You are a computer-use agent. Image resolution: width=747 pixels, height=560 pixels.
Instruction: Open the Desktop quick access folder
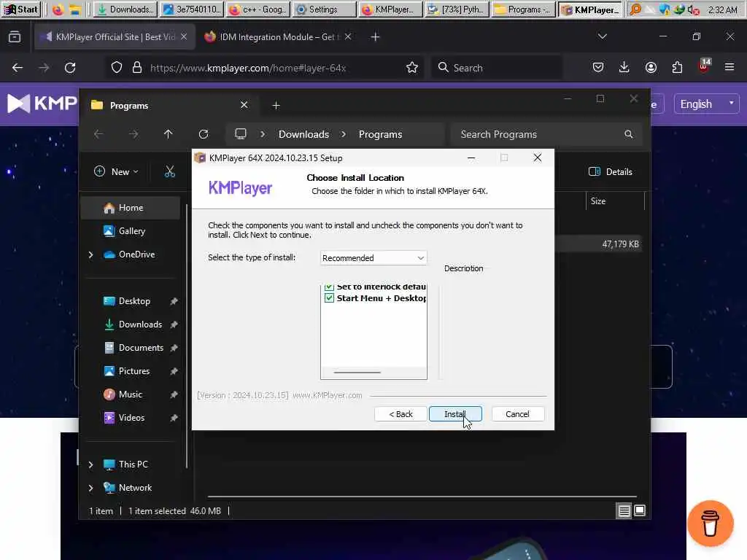click(x=133, y=301)
